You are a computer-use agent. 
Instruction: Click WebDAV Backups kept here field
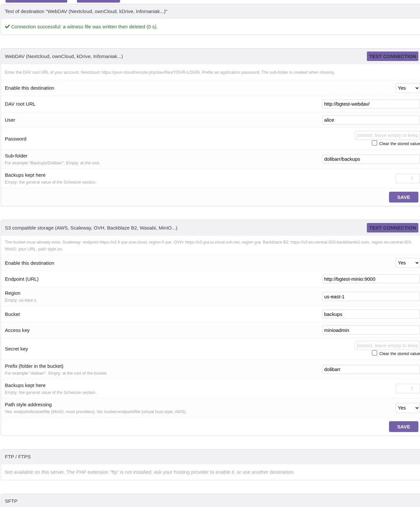408,179
